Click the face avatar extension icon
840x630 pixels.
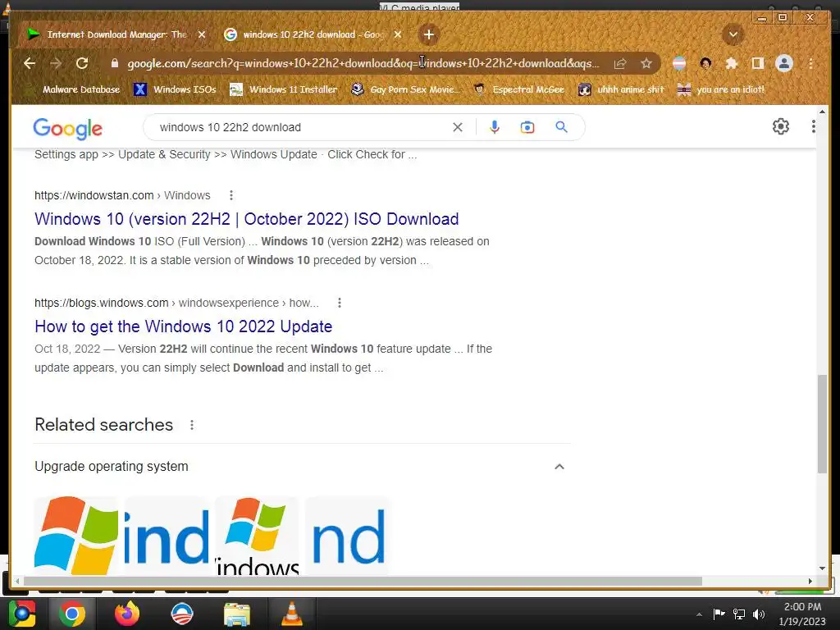[x=705, y=63]
